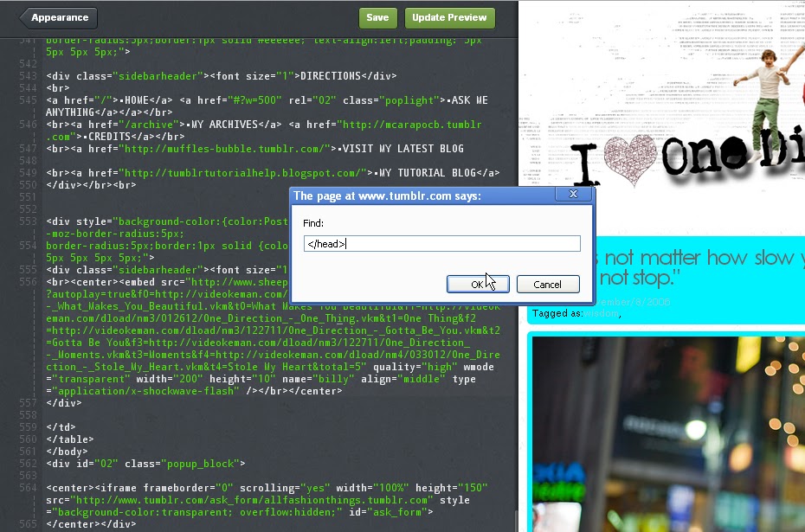Click inside the Find input containing </head>
805x532 pixels.
(441, 243)
